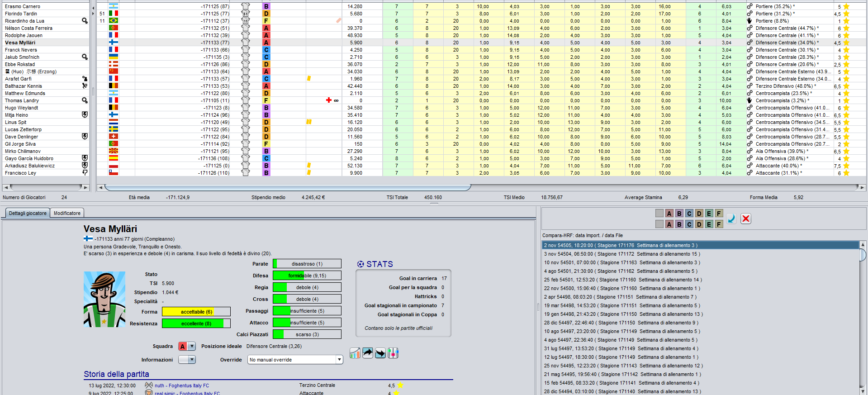The height and width of the screenshot is (395, 868).
Task: Select 2 nov 54505 HRF entry
Action: point(701,245)
